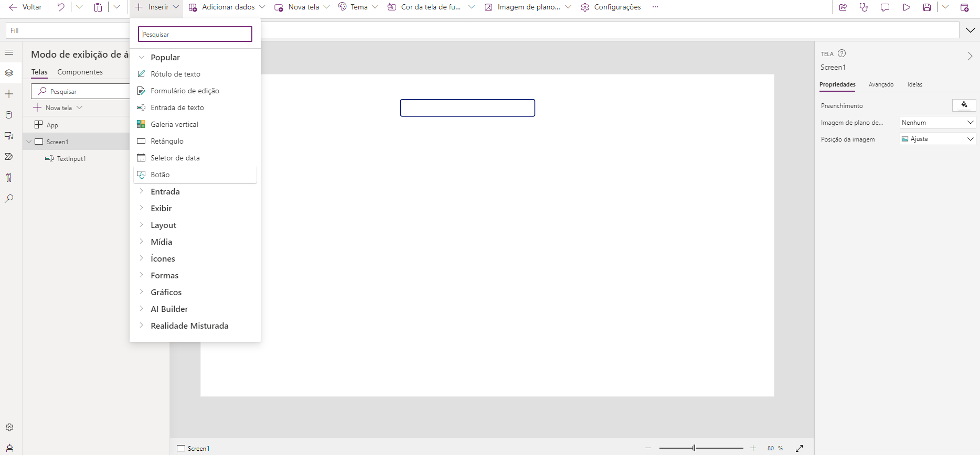Click the publish icon

click(x=964, y=7)
